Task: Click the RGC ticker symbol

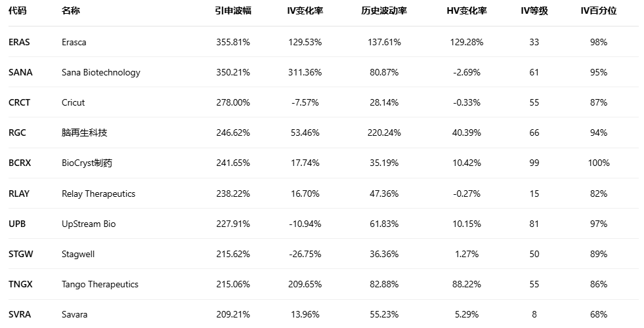Action: pos(17,133)
